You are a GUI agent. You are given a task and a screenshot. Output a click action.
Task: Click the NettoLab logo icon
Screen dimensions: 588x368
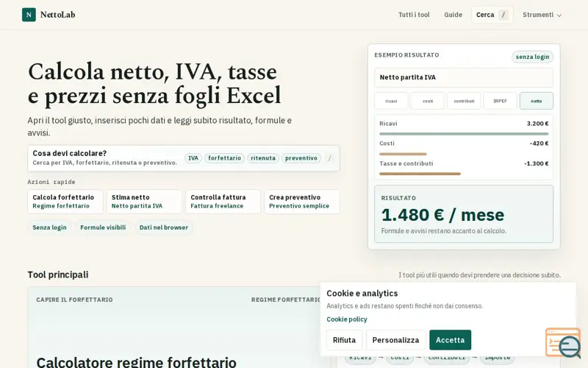29,15
